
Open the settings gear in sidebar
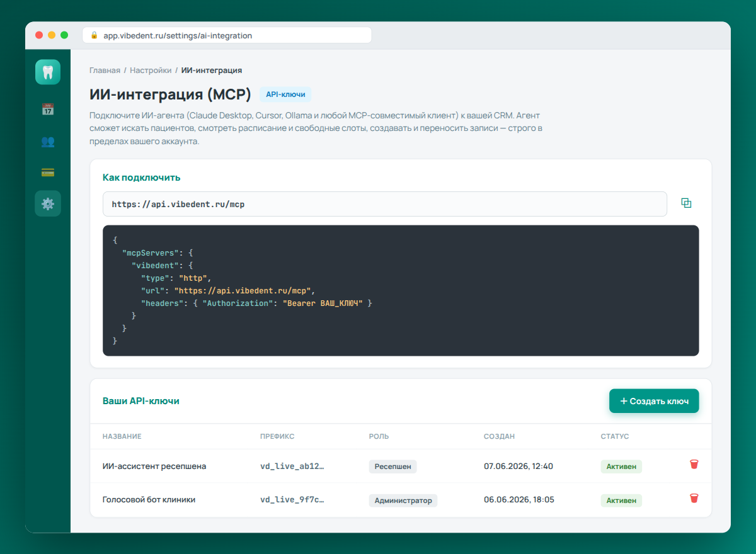click(48, 203)
